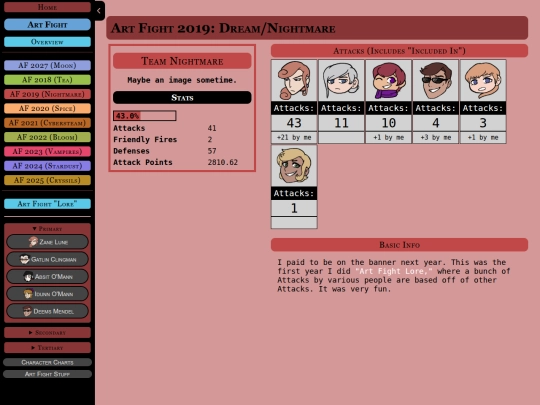Open AF 2020 (Spice) page
The height and width of the screenshot is (405, 540).
48,108
